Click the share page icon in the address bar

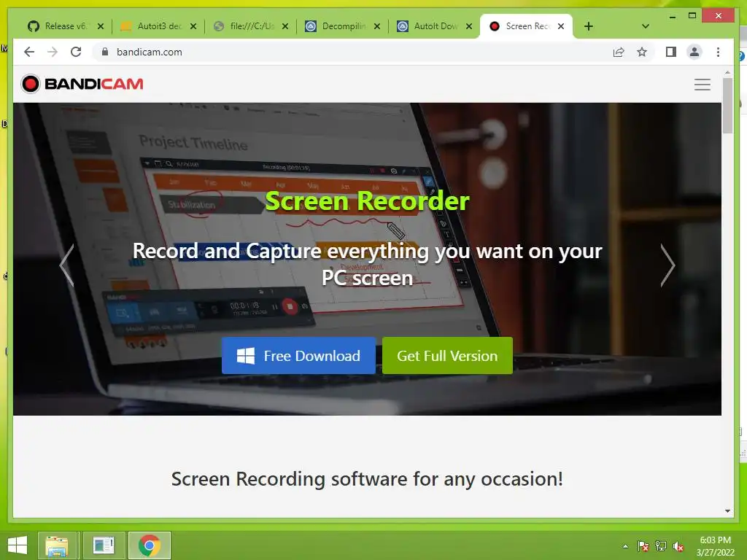pyautogui.click(x=619, y=52)
